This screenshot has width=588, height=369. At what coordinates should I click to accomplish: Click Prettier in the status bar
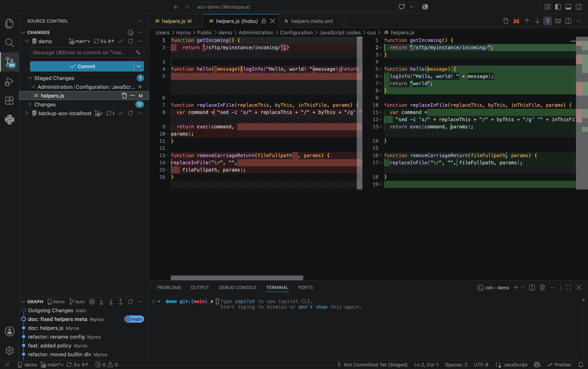pyautogui.click(x=559, y=365)
